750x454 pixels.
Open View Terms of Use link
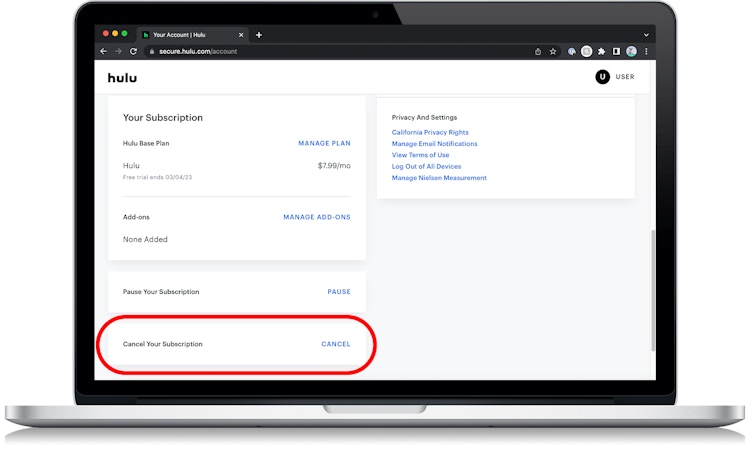[x=420, y=155]
